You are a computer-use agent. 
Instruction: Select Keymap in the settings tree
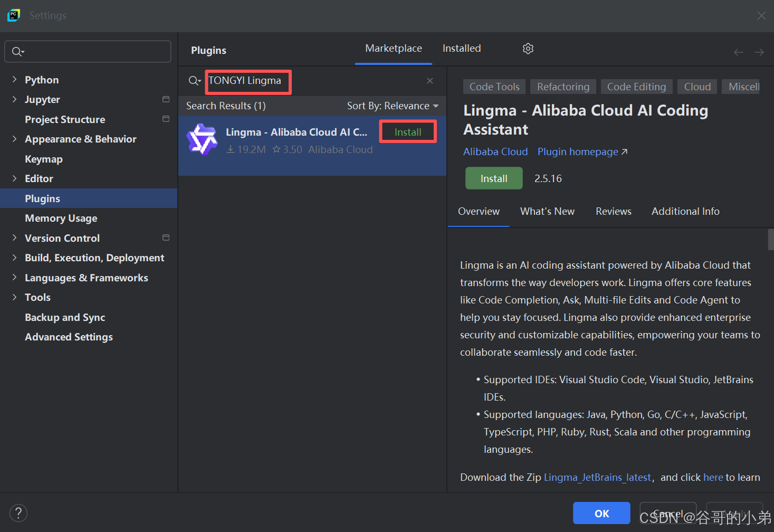tap(89, 159)
